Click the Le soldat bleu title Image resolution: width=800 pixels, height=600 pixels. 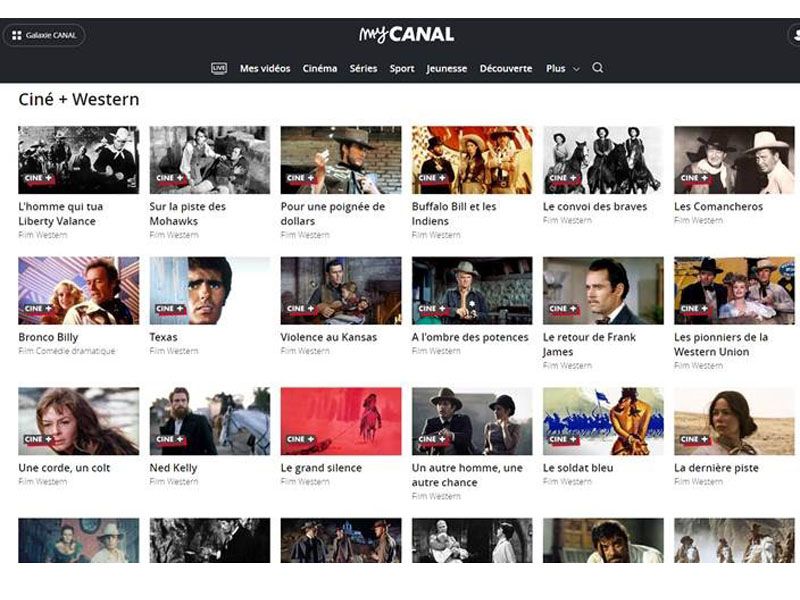(578, 468)
